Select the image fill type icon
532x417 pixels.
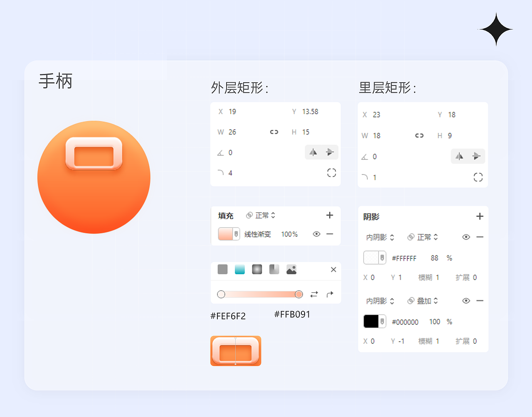click(291, 270)
